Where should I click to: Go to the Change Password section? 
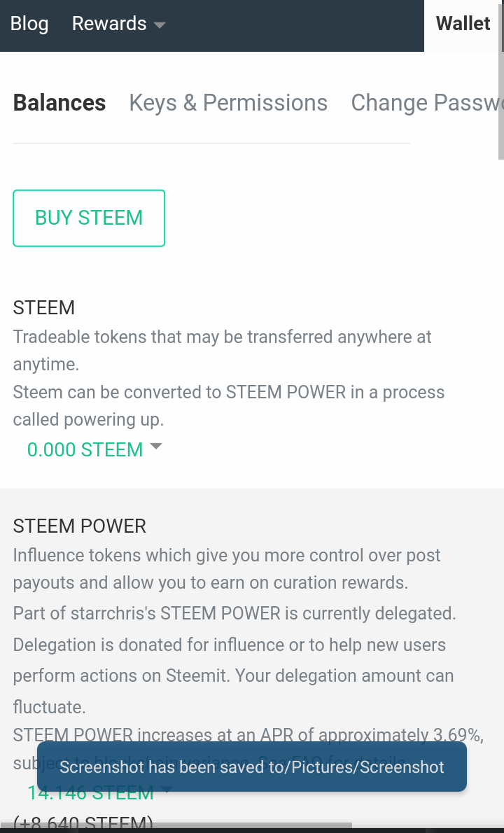click(x=427, y=102)
